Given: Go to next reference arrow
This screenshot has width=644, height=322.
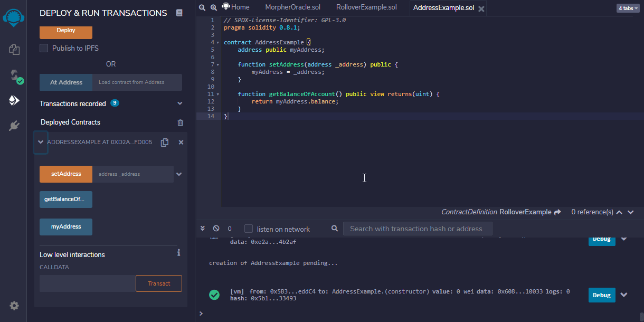Looking at the screenshot, I should click(x=631, y=212).
